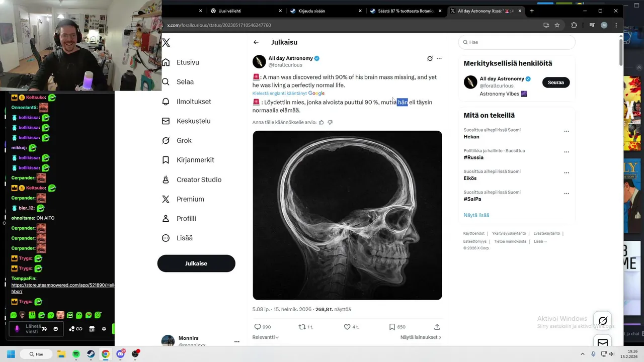Bookmark the post with the bookmark icon

pyautogui.click(x=392, y=327)
